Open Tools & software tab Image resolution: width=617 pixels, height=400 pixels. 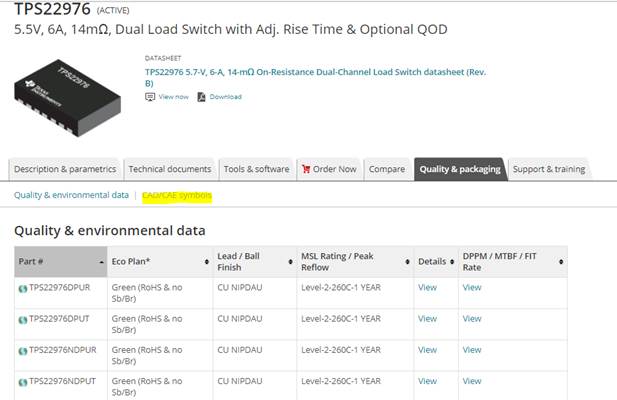[x=257, y=169]
